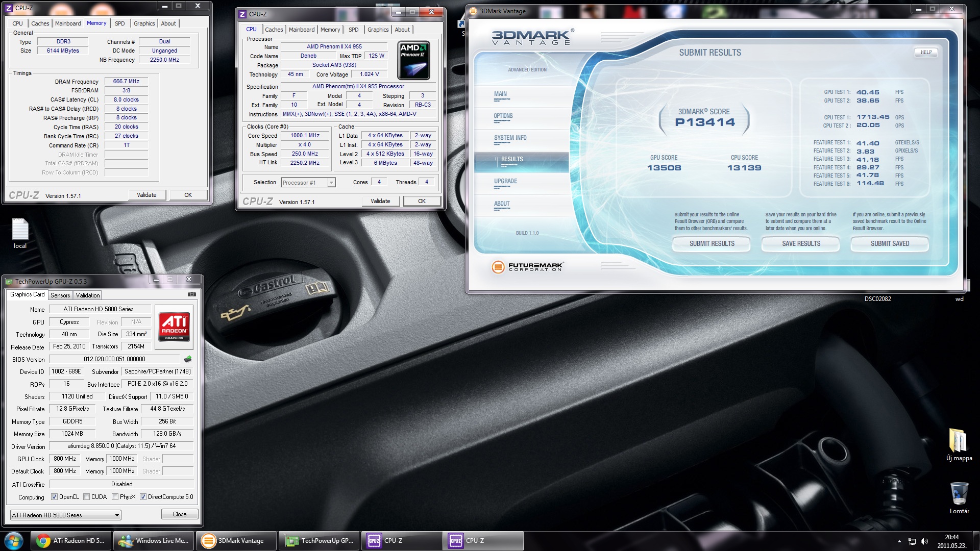Switch to first CPU-Z taskbar item
The width and height of the screenshot is (980, 551).
click(x=402, y=541)
